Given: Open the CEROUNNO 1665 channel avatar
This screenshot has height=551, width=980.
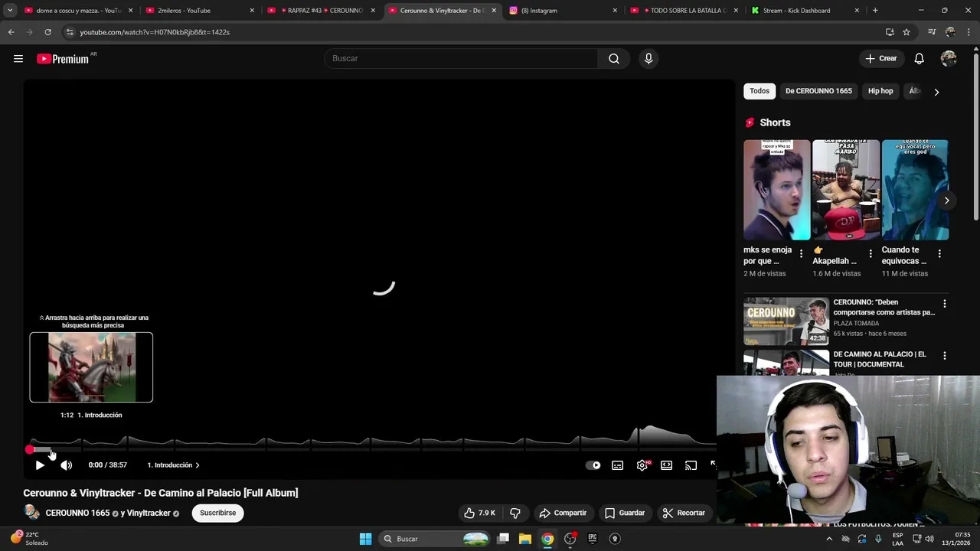Looking at the screenshot, I should click(x=31, y=513).
